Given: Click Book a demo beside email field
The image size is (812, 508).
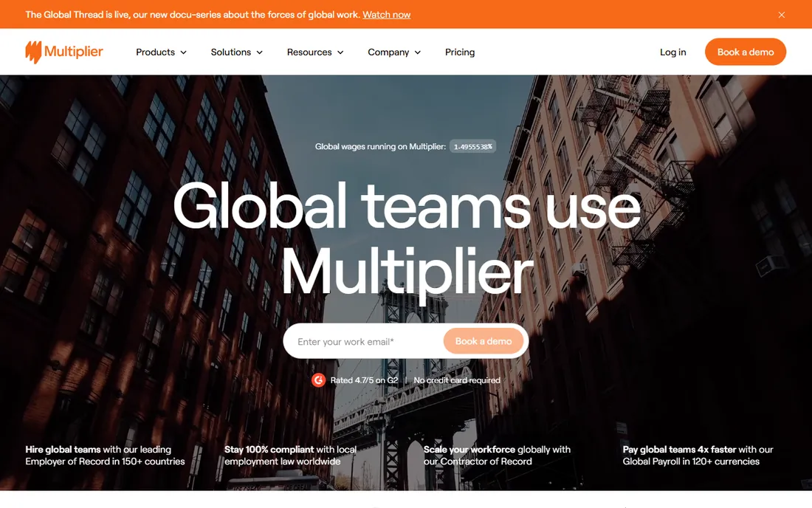Looking at the screenshot, I should click(x=484, y=341).
